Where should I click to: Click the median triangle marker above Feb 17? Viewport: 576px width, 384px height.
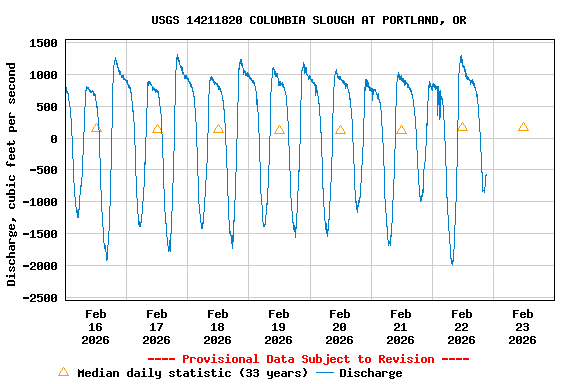pyautogui.click(x=157, y=129)
